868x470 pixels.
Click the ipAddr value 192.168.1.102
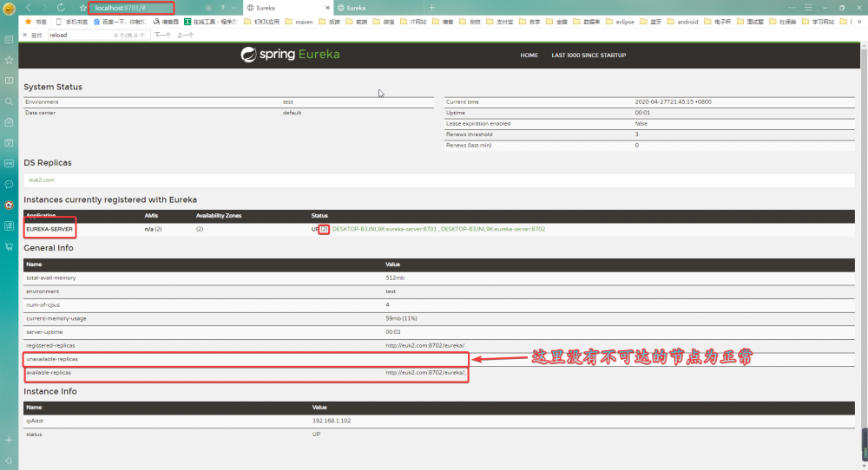331,421
